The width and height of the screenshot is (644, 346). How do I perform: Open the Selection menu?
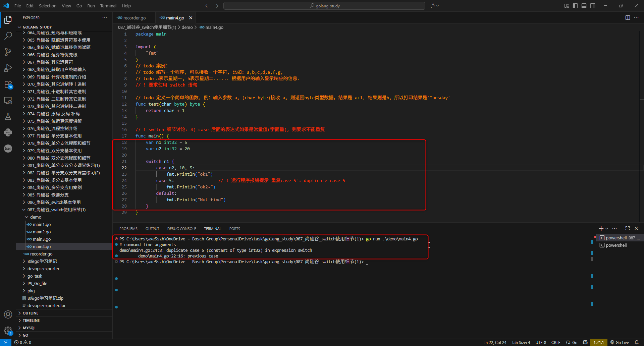pos(48,6)
